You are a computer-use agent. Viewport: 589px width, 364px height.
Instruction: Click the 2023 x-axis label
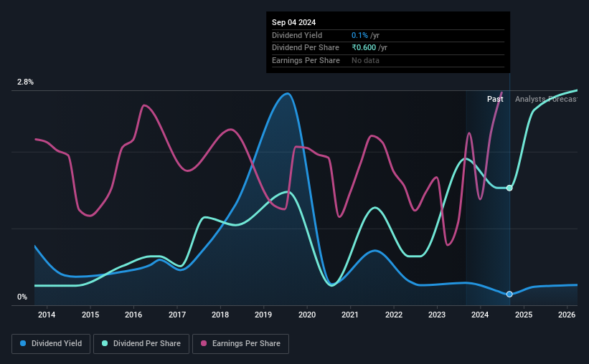pyautogui.click(x=437, y=315)
